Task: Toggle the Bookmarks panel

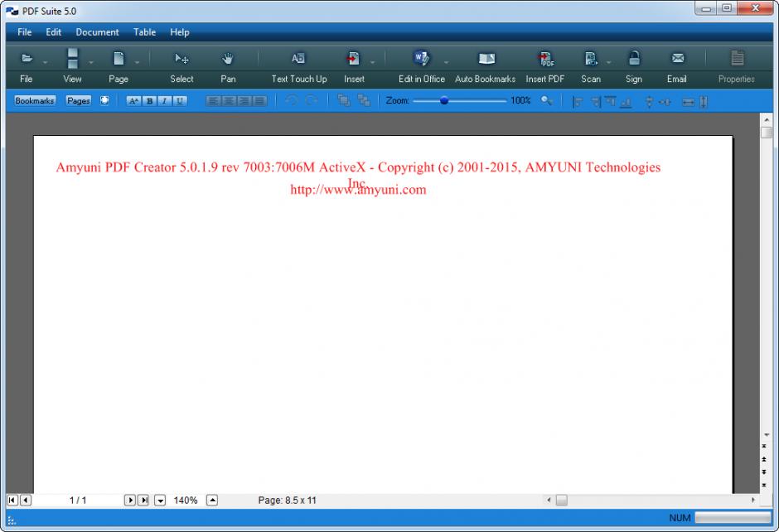Action: [34, 100]
